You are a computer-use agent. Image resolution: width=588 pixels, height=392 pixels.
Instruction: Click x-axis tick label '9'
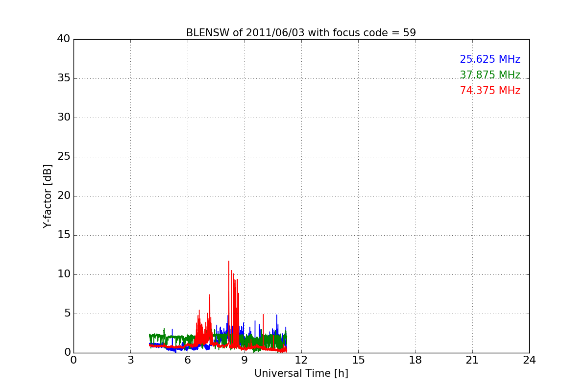point(245,360)
